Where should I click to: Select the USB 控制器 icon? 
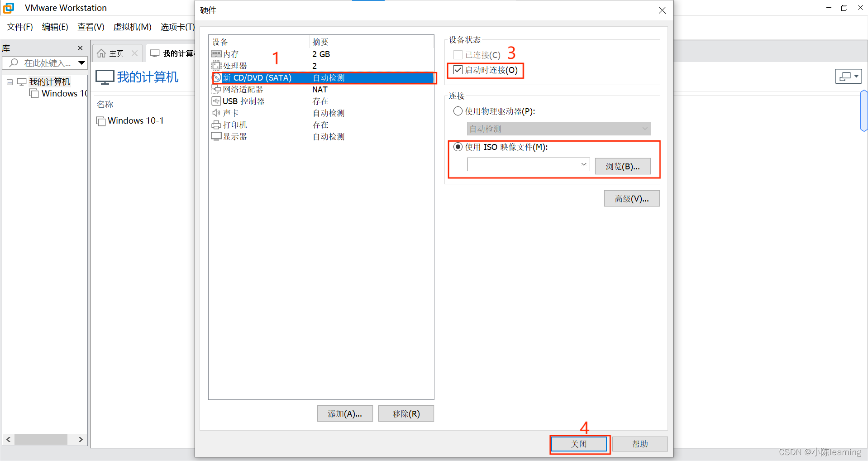point(216,101)
